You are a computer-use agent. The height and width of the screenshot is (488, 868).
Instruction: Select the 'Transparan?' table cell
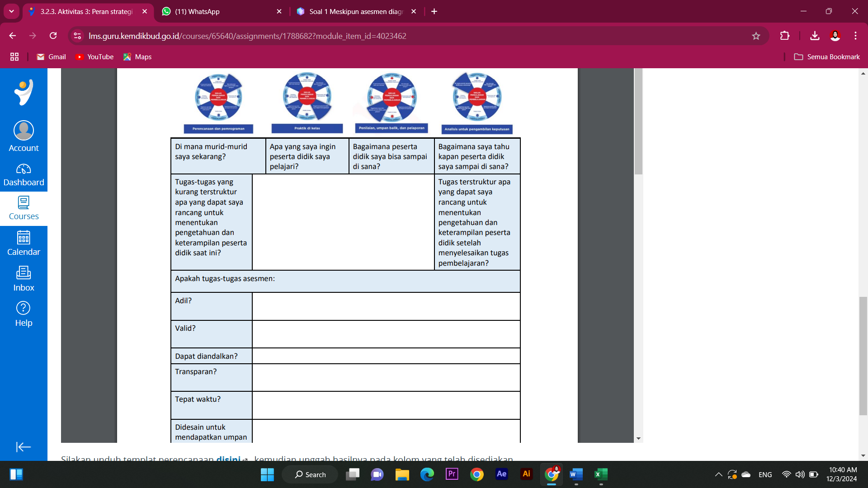pos(211,377)
